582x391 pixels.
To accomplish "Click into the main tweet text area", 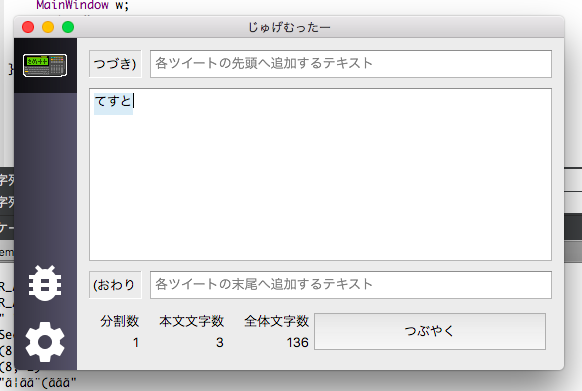I will click(320, 175).
